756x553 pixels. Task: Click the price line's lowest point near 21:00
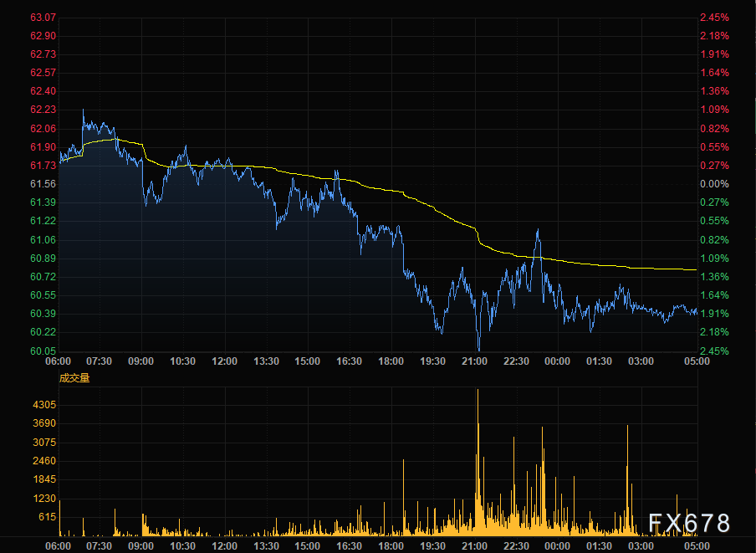pyautogui.click(x=478, y=349)
